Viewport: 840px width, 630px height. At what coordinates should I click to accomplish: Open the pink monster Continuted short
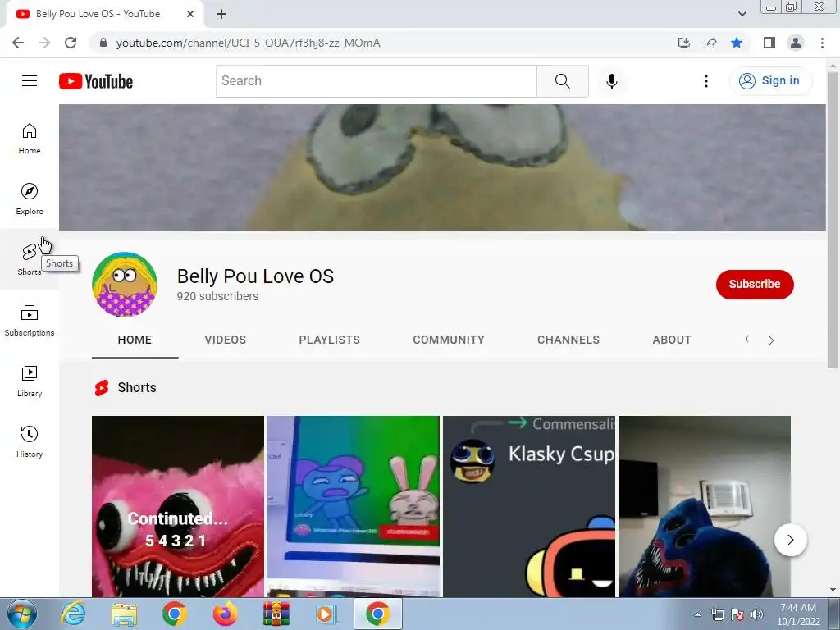178,506
